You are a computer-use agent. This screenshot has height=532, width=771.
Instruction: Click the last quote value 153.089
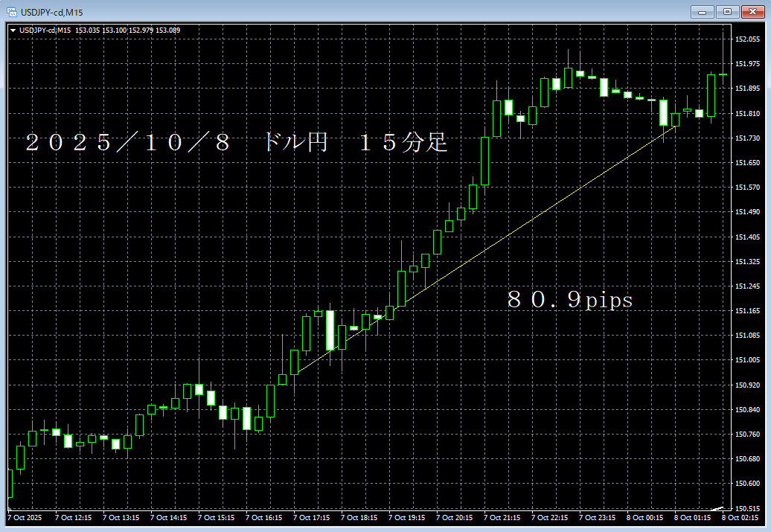[170, 31]
